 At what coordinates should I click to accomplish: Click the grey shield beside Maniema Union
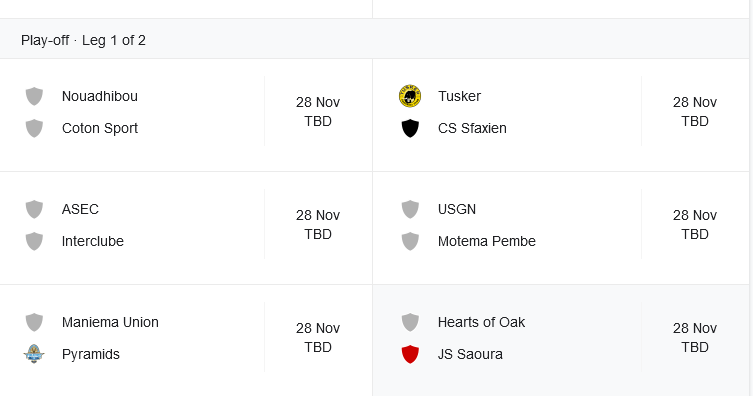tap(34, 322)
